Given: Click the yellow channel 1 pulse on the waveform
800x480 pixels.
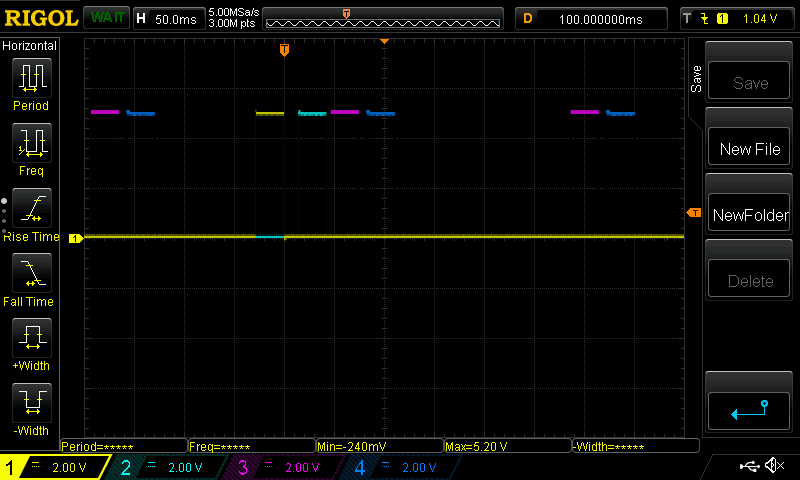Looking at the screenshot, I should click(270, 113).
